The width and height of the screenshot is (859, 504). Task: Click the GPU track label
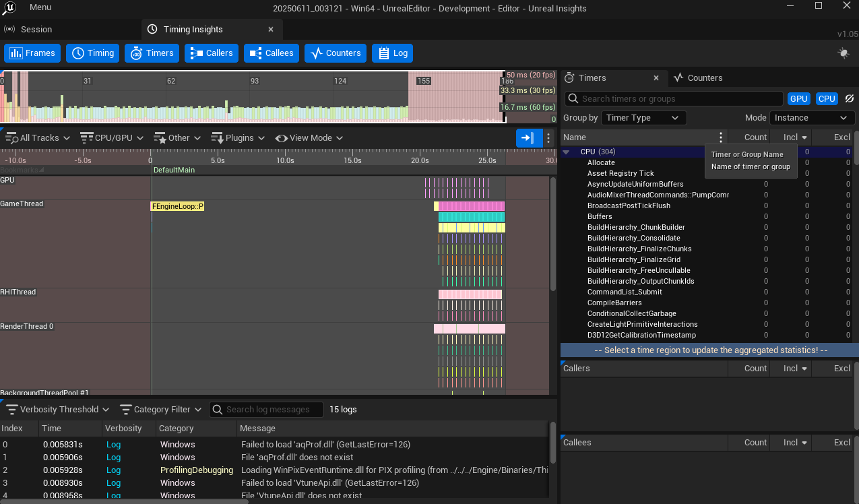(7, 181)
